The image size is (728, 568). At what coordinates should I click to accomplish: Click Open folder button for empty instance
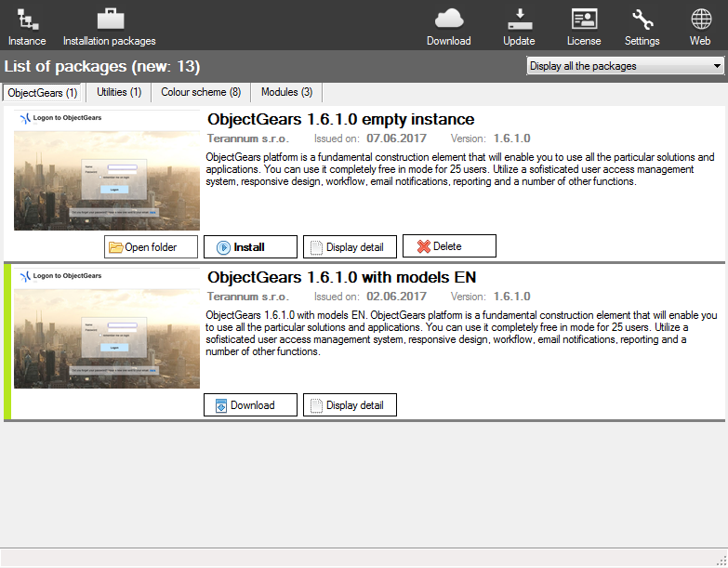point(151,247)
